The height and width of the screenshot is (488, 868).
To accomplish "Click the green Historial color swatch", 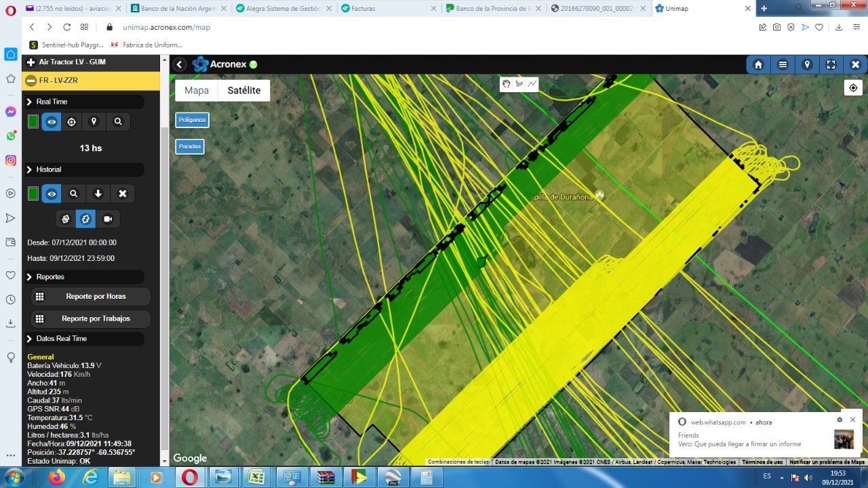I will (33, 194).
